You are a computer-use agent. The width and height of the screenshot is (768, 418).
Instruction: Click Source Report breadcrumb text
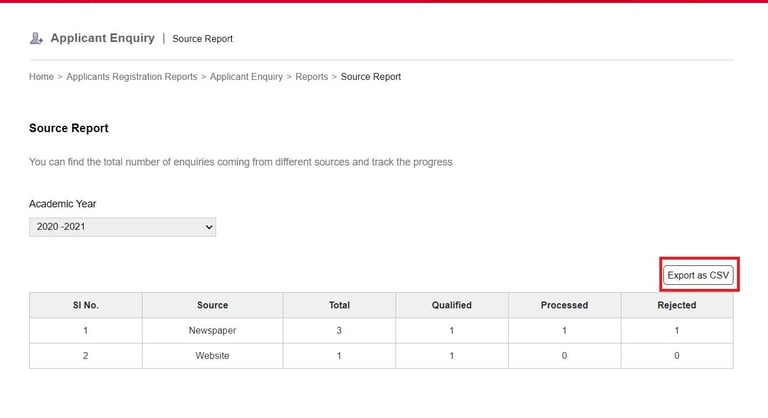pos(371,76)
